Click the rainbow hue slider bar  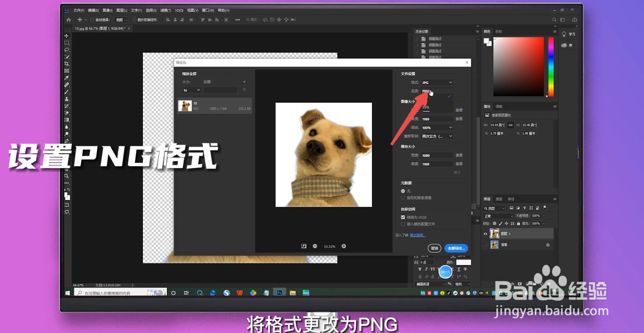[551, 66]
